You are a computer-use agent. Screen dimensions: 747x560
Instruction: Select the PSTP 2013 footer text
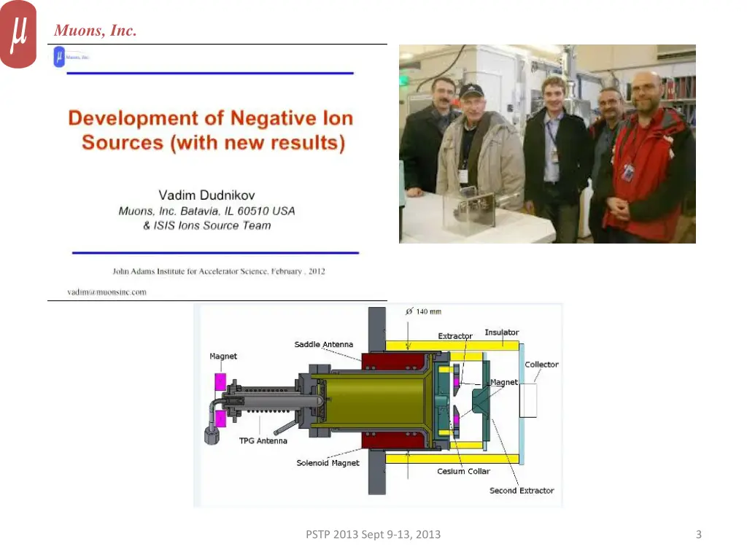pyautogui.click(x=373, y=534)
